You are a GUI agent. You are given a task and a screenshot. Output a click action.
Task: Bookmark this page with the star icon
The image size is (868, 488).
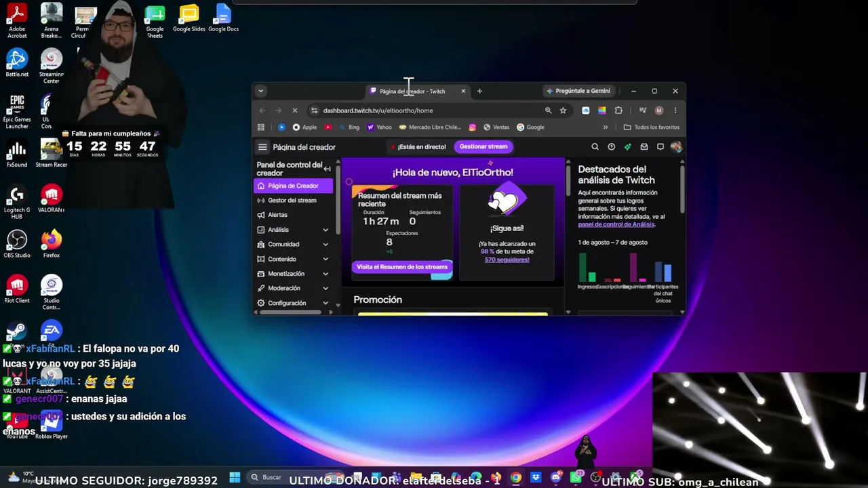pyautogui.click(x=563, y=110)
